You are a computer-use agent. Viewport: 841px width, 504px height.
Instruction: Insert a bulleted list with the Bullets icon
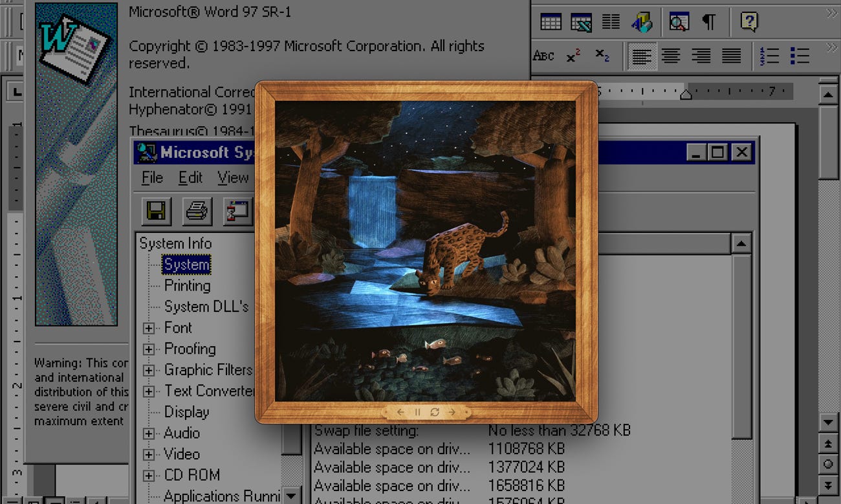800,56
